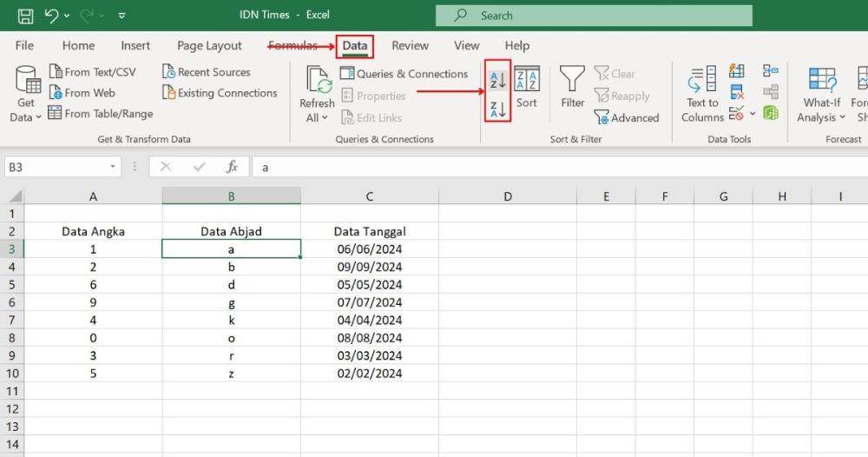
Task: Select cell containing 04/04/2024
Action: point(369,321)
